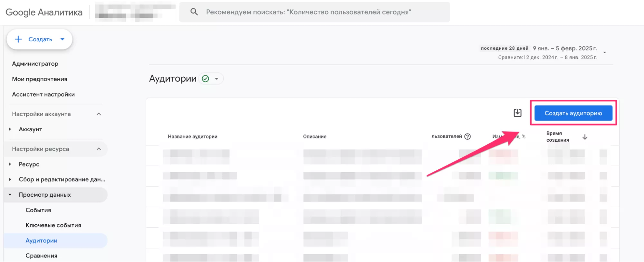This screenshot has width=644, height=262.
Task: Click the green checkmark status icon
Action: [205, 79]
